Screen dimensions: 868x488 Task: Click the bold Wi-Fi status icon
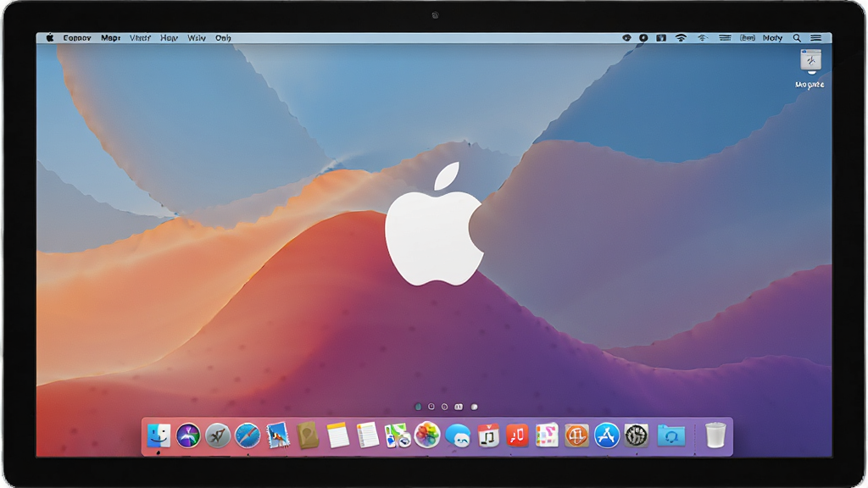click(681, 38)
